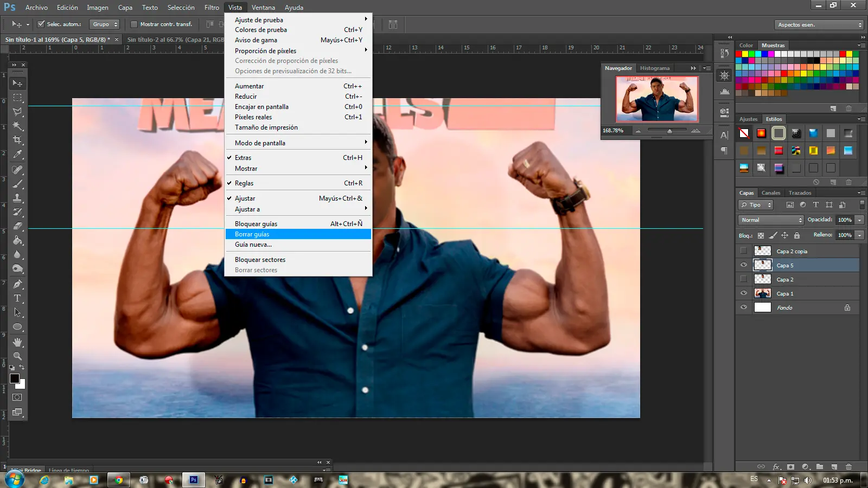Select the Healing Brush tool
The image size is (868, 488).
click(x=17, y=170)
